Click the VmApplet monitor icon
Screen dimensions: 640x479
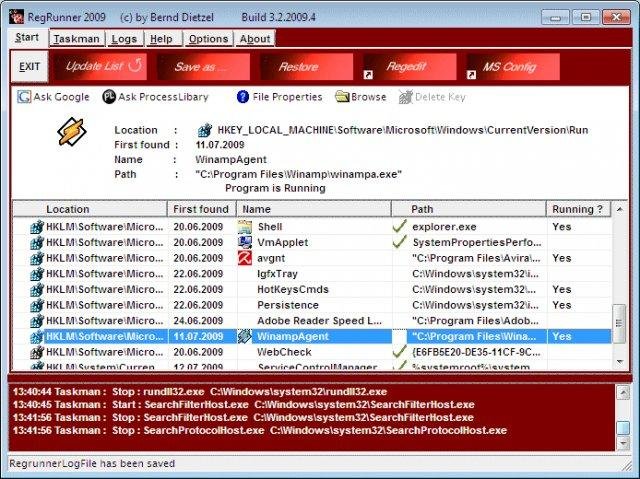[x=244, y=242]
